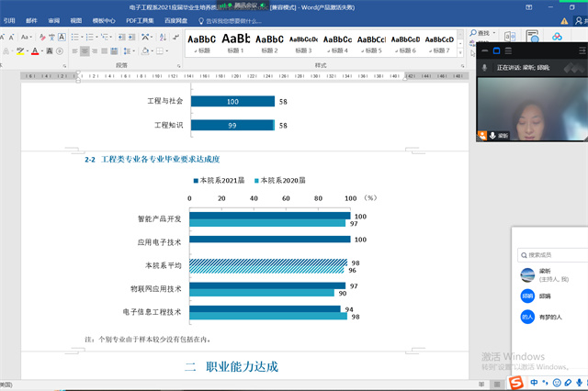This screenshot has width=588, height=391.
Task: Switch to the 视图 ribbon tab
Action: click(75, 18)
